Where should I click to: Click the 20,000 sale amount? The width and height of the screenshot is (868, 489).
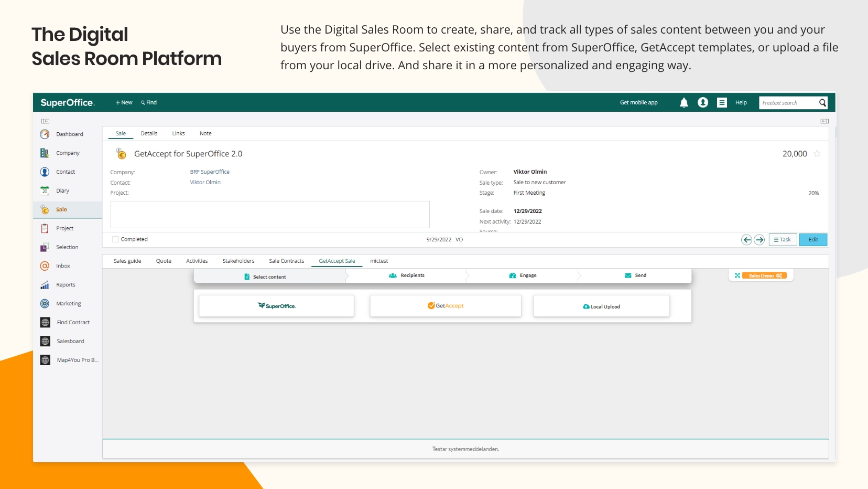[795, 154]
